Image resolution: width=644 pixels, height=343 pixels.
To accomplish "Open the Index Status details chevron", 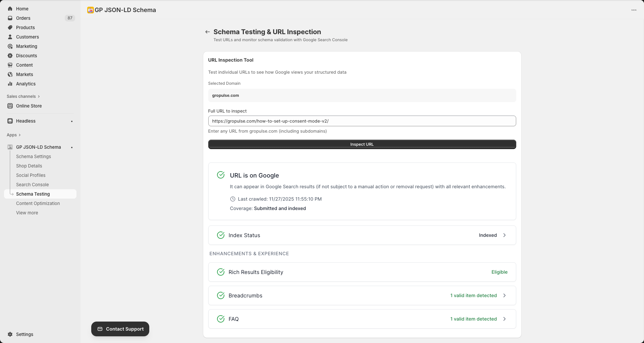I will click(504, 235).
